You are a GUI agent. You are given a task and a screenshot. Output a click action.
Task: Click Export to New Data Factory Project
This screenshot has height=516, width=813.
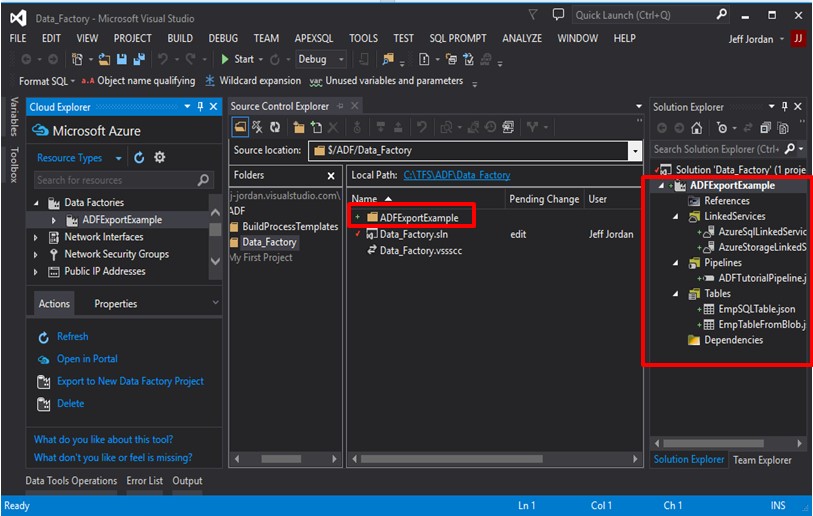point(130,381)
